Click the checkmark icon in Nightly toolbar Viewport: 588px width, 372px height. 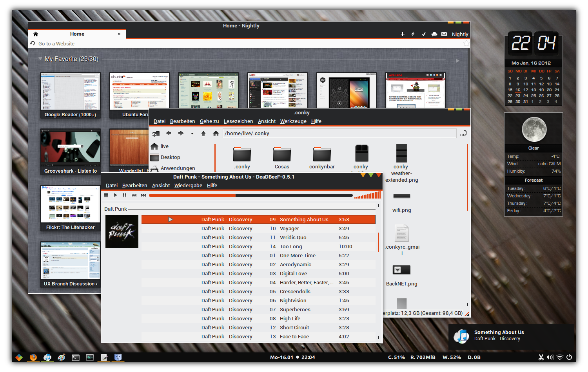coord(423,34)
